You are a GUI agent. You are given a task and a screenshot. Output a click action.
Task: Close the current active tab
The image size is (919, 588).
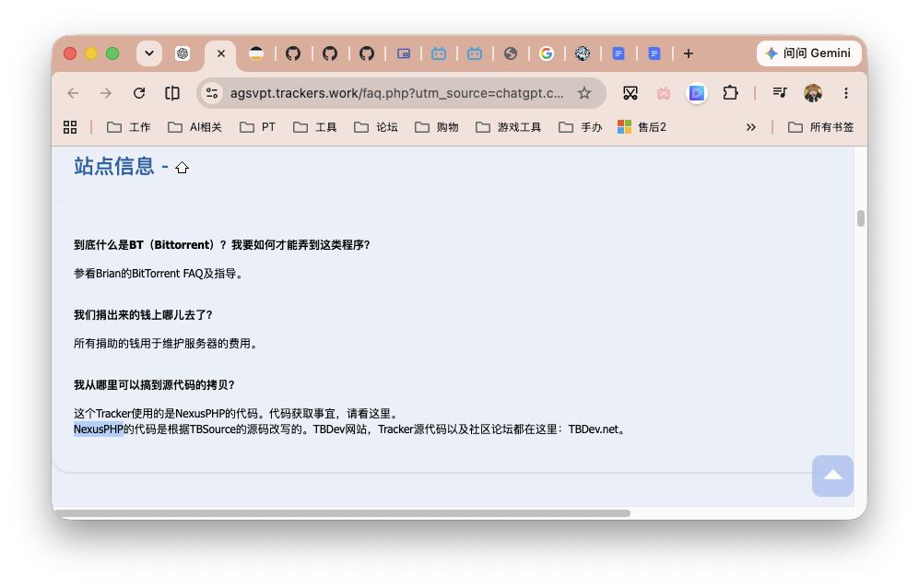[221, 53]
